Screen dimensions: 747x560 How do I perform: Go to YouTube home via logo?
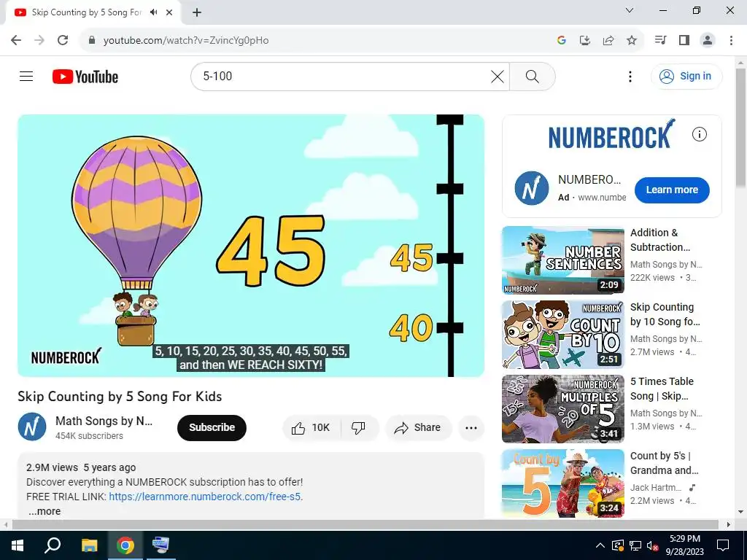85,77
